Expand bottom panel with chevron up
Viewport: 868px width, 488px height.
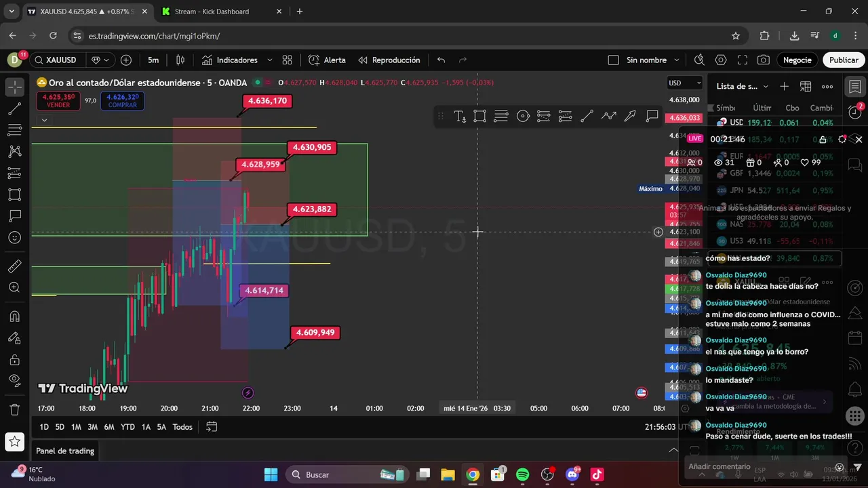[673, 450]
